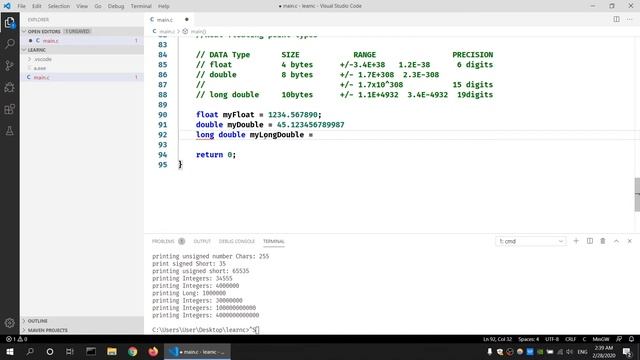Open the Selection menu

59,6
